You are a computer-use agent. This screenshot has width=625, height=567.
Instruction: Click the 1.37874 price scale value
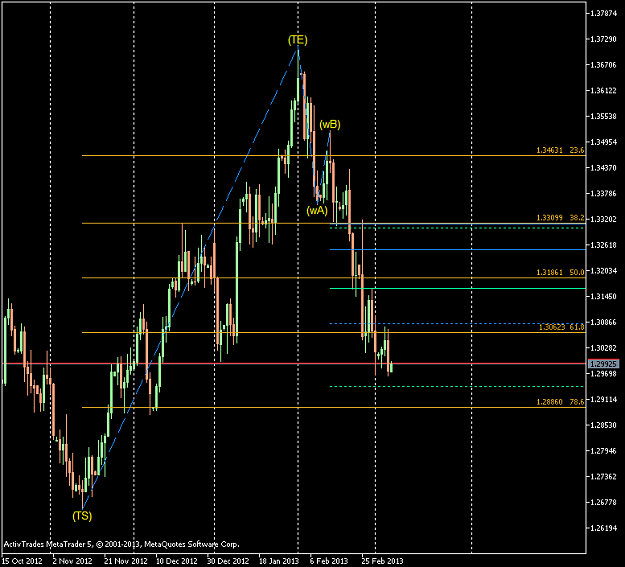pyautogui.click(x=603, y=13)
